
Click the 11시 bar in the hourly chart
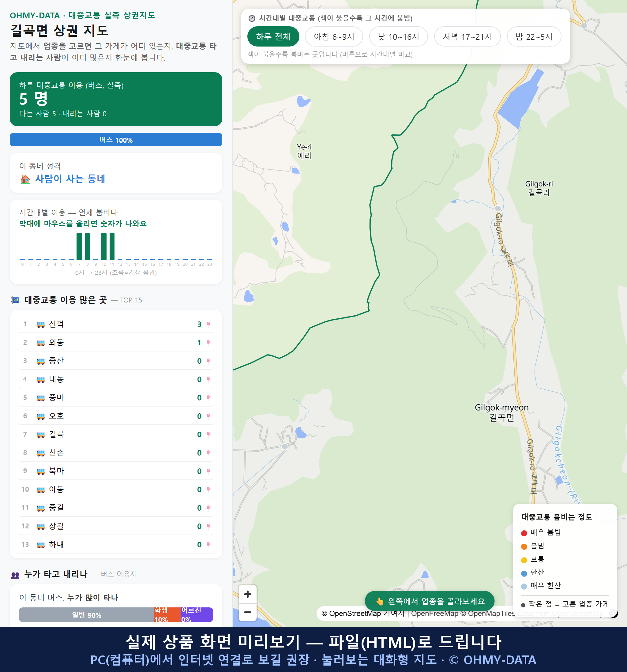click(x=112, y=246)
